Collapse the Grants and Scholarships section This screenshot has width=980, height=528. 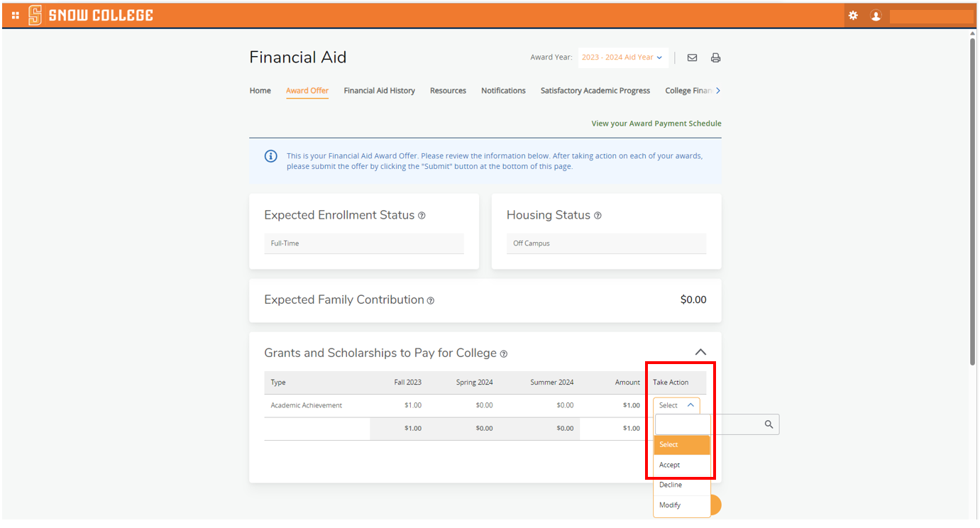[x=700, y=352]
